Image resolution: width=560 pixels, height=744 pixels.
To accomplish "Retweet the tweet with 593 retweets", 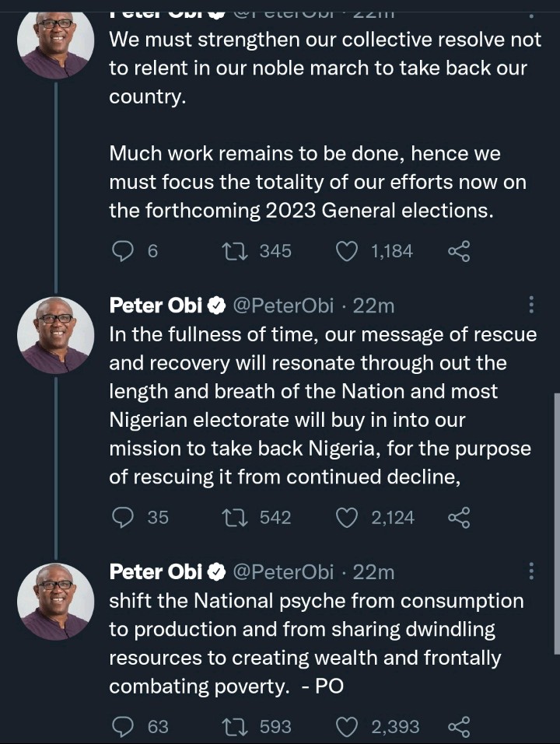I will click(x=232, y=727).
